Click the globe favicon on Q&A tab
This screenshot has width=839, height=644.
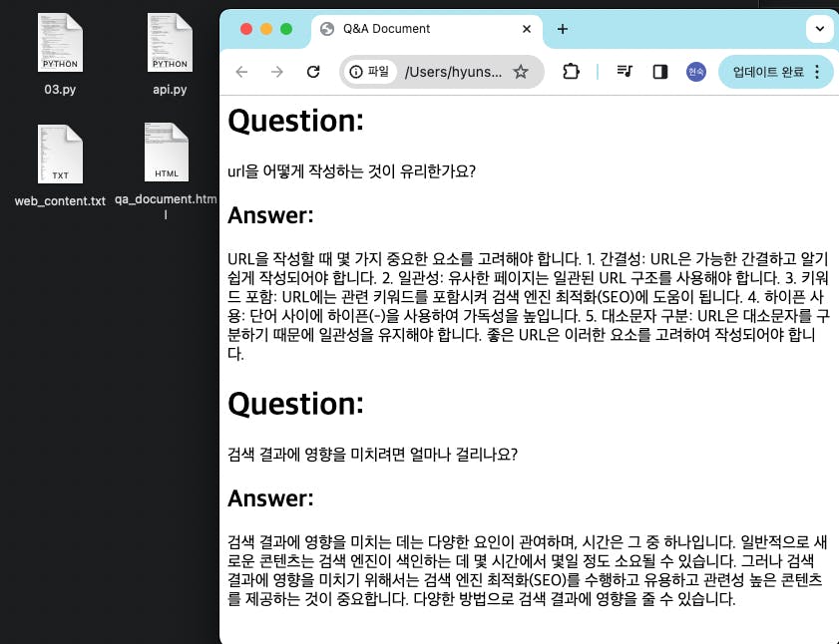click(327, 29)
